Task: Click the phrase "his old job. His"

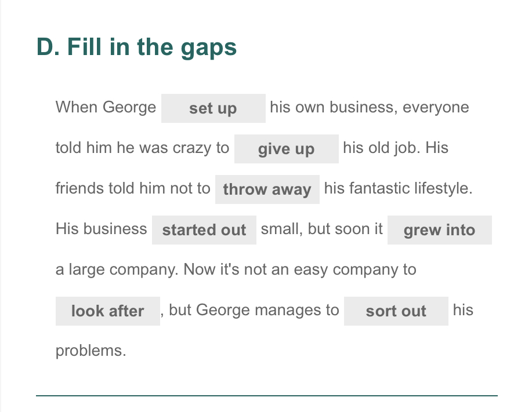Action: point(395,148)
